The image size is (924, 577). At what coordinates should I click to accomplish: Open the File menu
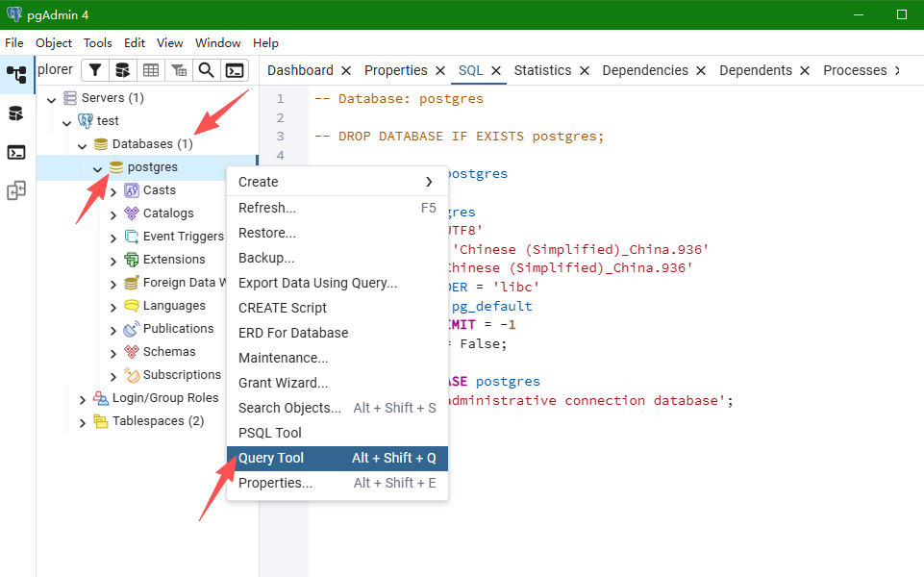[14, 43]
